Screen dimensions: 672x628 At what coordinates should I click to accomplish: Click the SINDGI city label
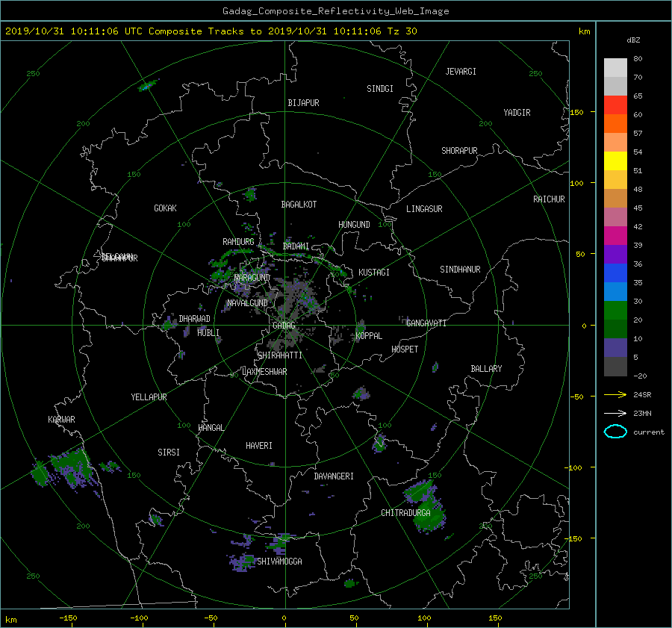pos(380,89)
